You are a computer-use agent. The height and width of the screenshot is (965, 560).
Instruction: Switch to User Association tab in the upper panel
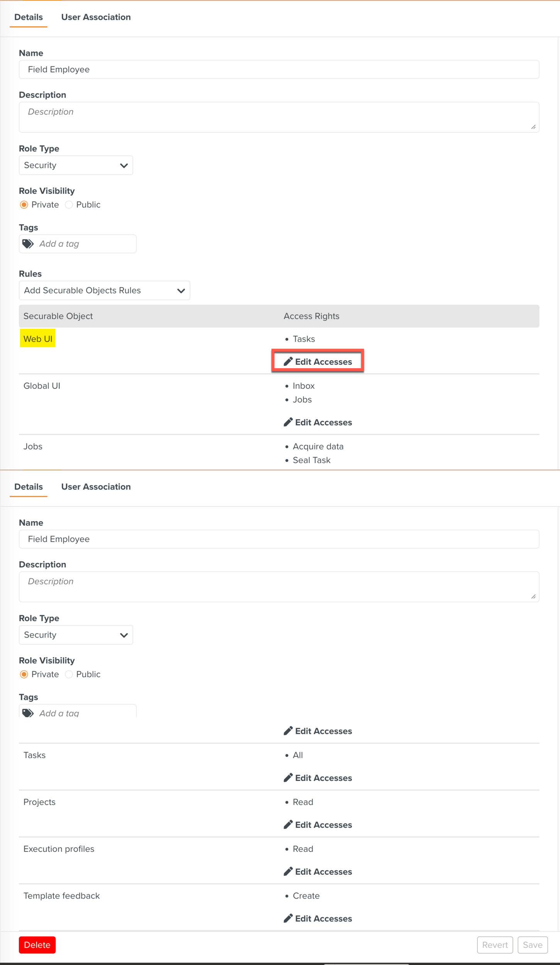(96, 17)
